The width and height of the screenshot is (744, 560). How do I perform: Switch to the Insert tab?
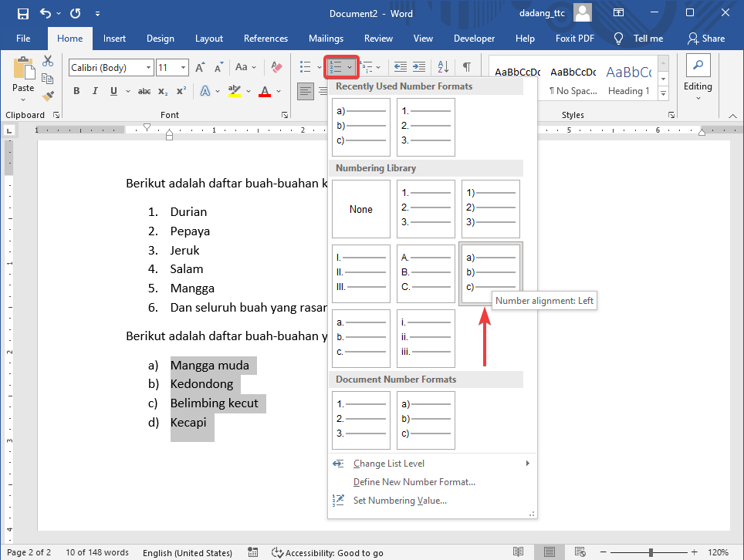tap(114, 38)
